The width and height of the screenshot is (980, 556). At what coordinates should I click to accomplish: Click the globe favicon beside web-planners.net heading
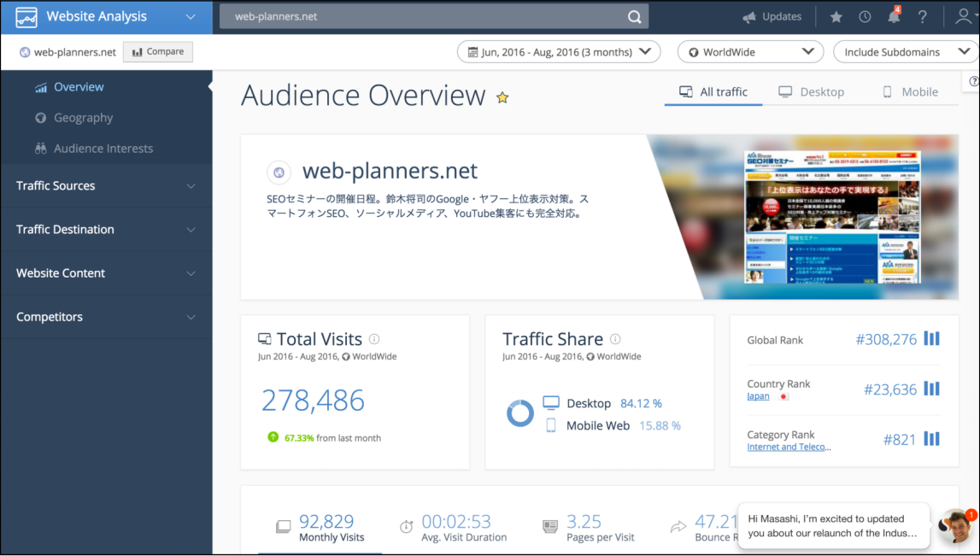coord(279,172)
